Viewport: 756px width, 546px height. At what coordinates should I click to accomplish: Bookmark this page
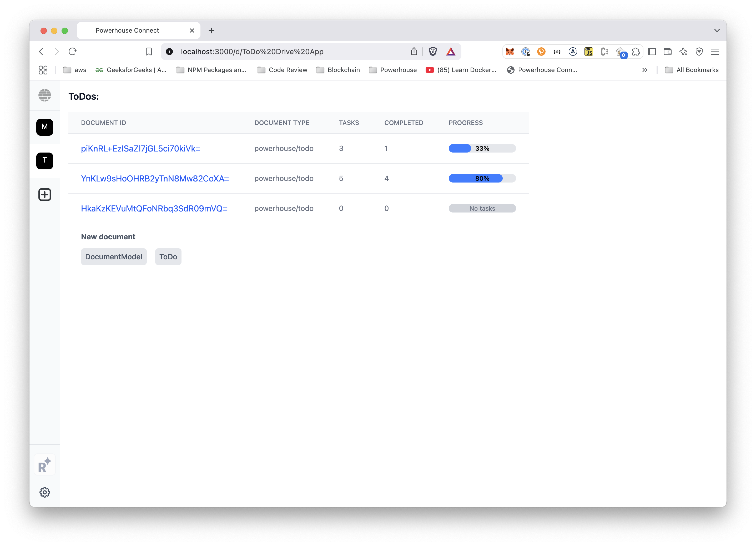point(149,52)
